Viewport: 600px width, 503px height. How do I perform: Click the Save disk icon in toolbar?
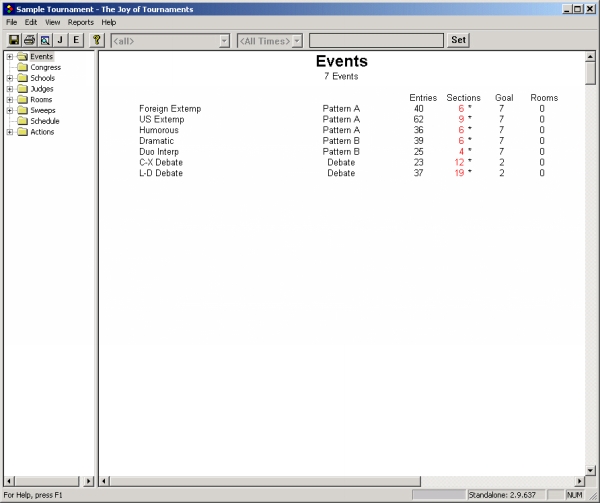14,40
